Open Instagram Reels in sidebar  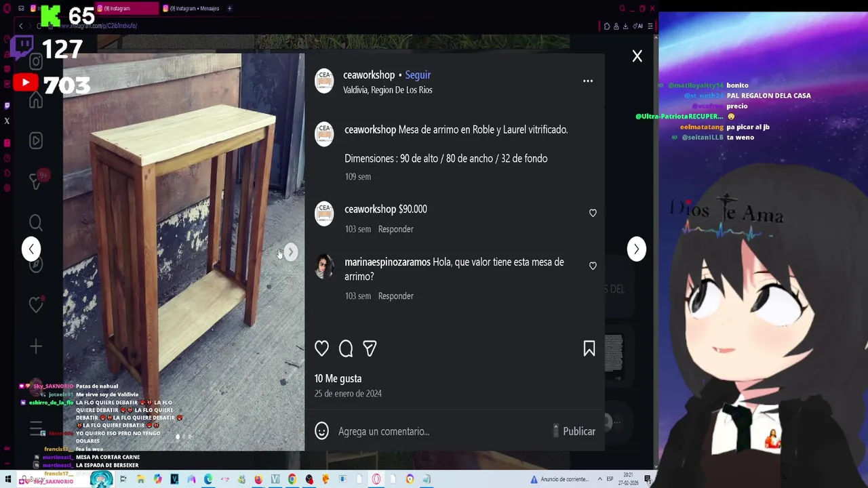(36, 140)
